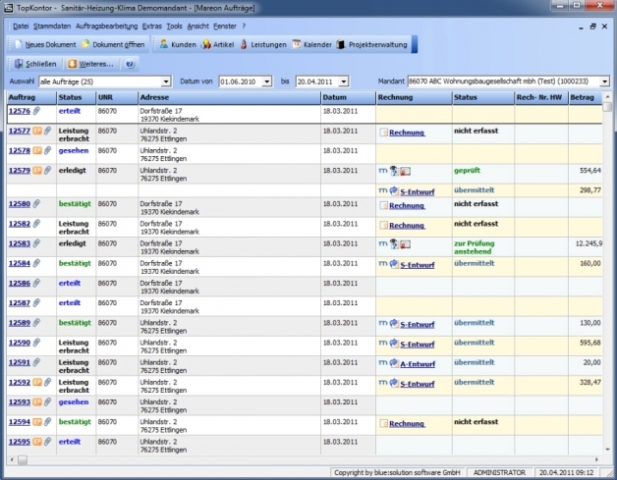This screenshot has width=617, height=480.
Task: Open the 'bis' end date dropdown
Action: pyautogui.click(x=343, y=80)
